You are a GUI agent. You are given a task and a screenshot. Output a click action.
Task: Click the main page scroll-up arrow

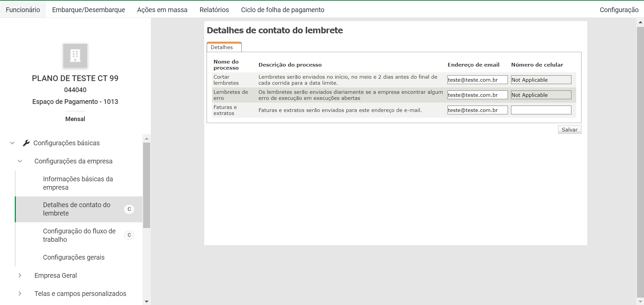(640, 22)
